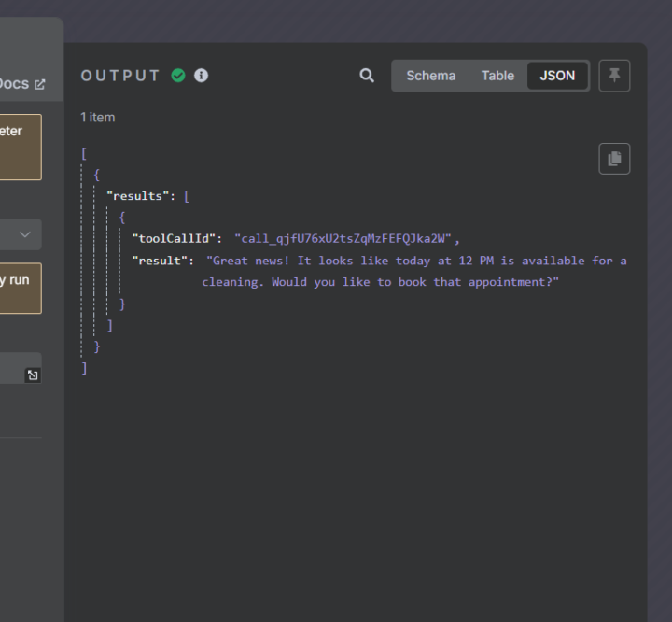Click the OUTPUT panel heading
The image size is (672, 622).
click(120, 76)
